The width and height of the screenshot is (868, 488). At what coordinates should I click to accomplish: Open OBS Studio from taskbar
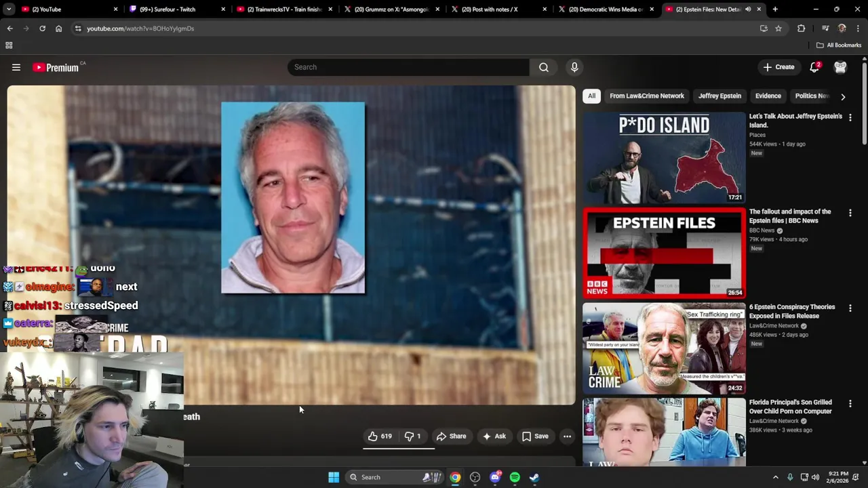click(475, 477)
